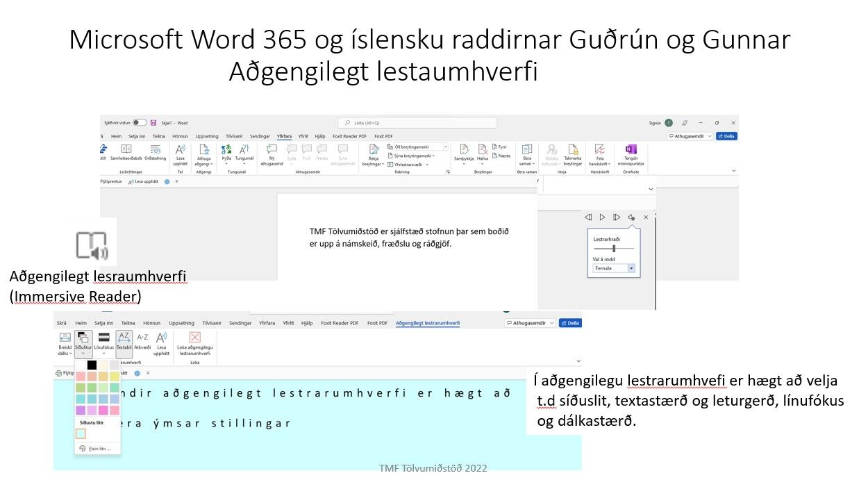Start read-aloud playback with the play button

point(602,217)
